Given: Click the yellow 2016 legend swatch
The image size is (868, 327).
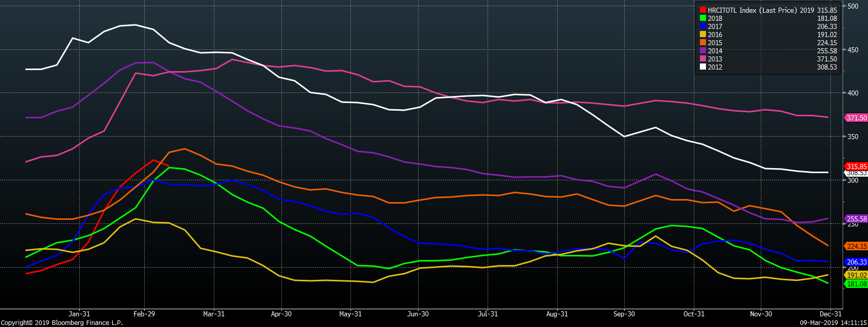Looking at the screenshot, I should point(702,35).
